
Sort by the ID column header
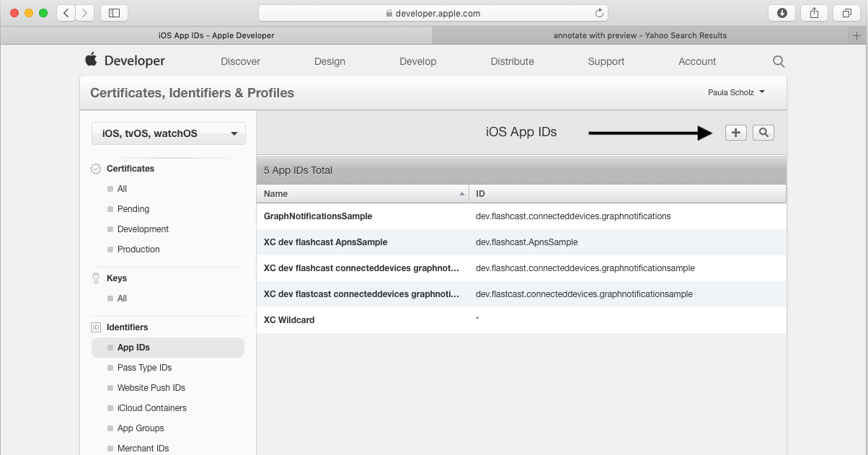[627, 194]
